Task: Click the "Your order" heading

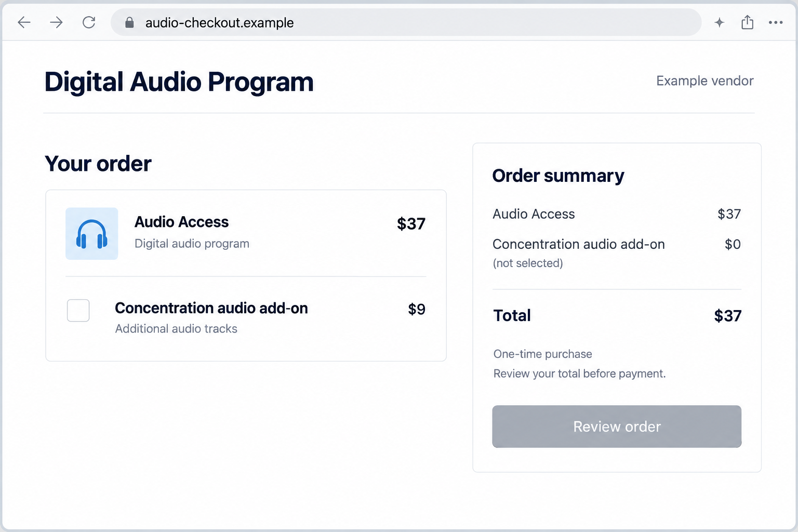Action: tap(98, 164)
